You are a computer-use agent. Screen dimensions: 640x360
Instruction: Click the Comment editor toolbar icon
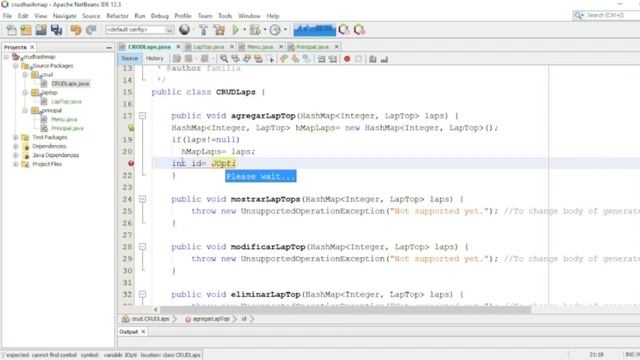pos(373,59)
